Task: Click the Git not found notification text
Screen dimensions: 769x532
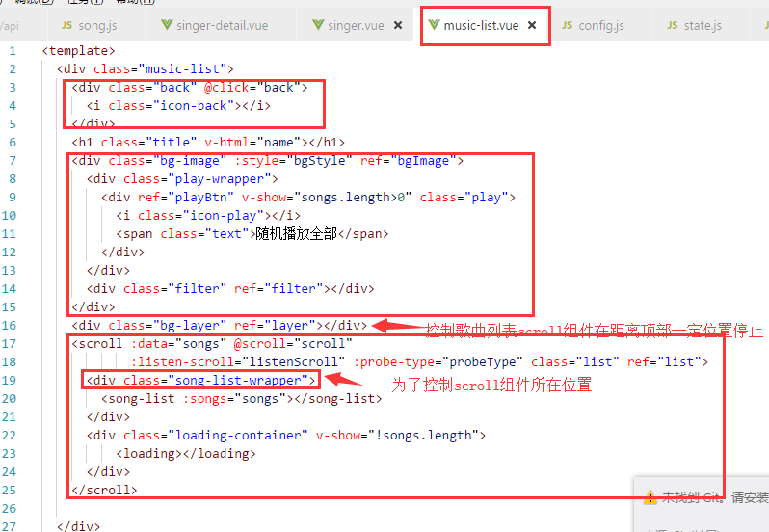Action: click(715, 498)
